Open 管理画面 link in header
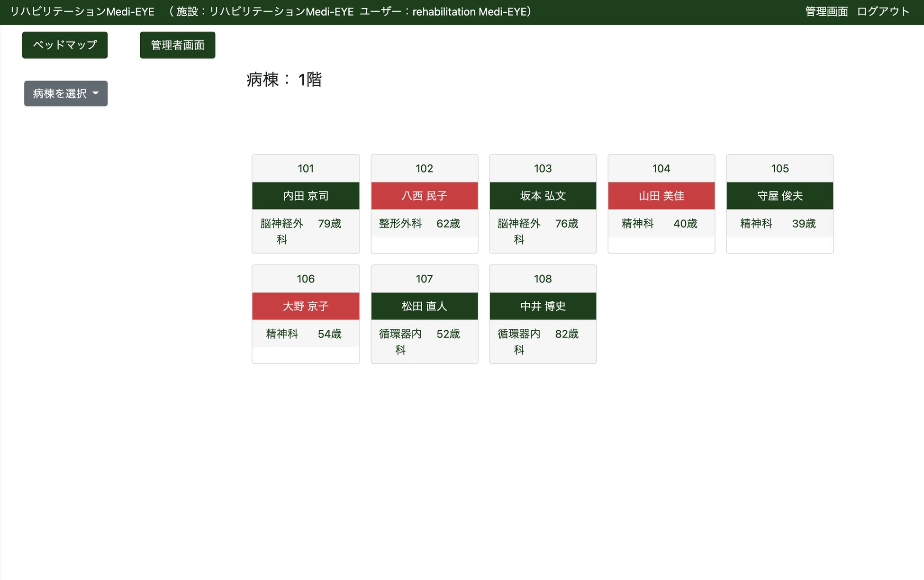This screenshot has width=924, height=580. [x=826, y=11]
